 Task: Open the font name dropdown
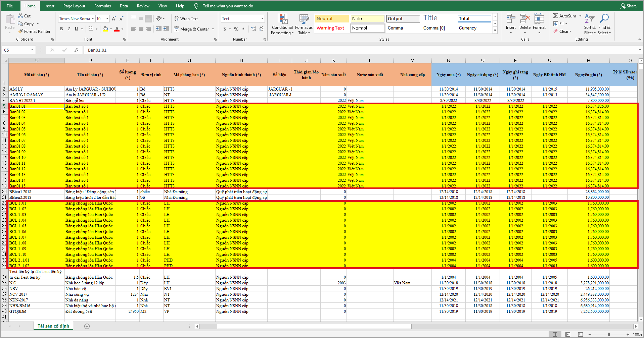(x=93, y=19)
